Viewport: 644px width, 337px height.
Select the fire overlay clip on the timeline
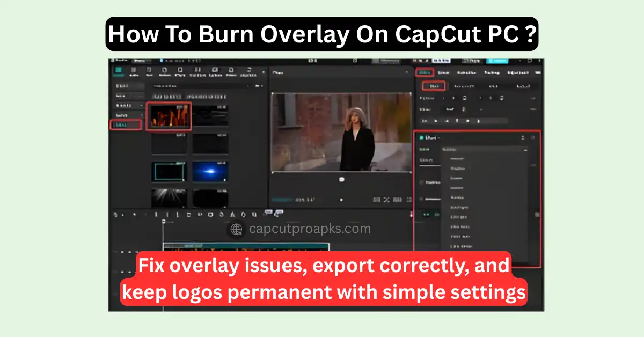click(246, 247)
